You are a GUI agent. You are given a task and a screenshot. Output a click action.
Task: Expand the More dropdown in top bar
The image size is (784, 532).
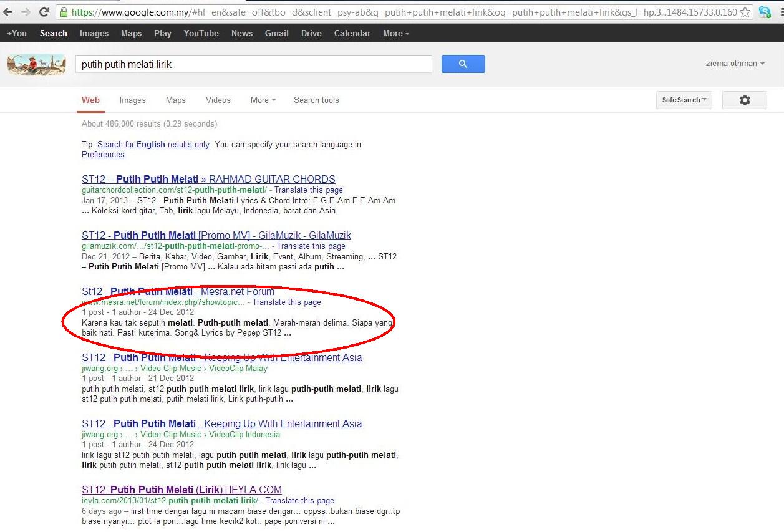pyautogui.click(x=396, y=33)
